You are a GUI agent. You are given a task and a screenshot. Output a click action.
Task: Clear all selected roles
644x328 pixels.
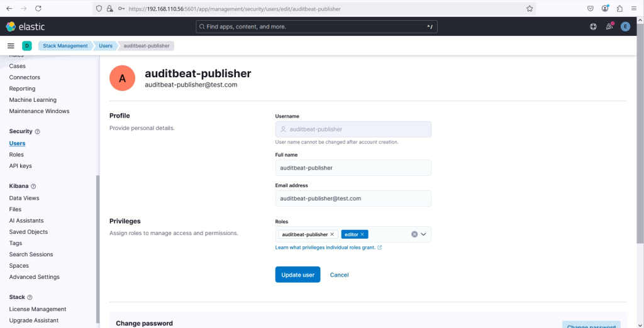click(414, 234)
